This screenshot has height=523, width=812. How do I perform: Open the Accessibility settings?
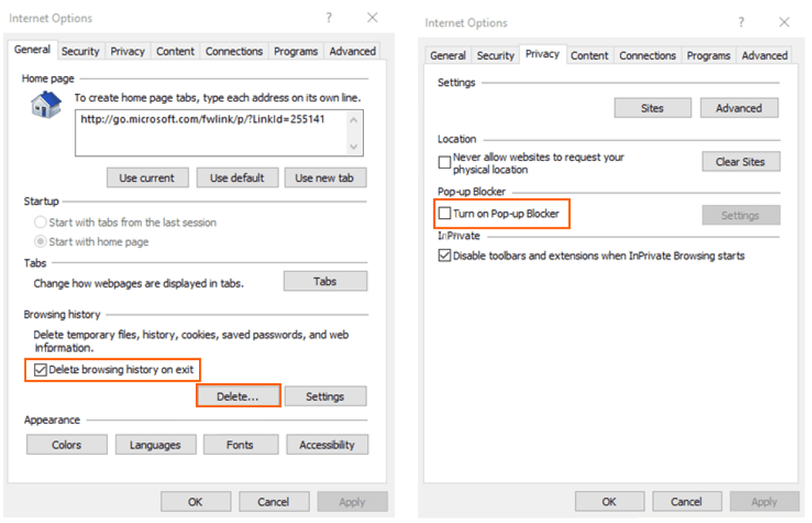click(x=327, y=444)
